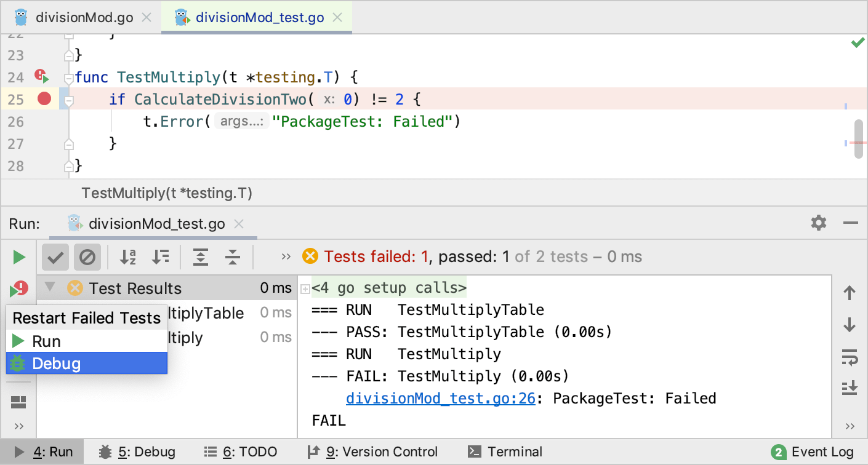Toggle show passed tests checkmark button
The image size is (868, 465).
[55, 257]
